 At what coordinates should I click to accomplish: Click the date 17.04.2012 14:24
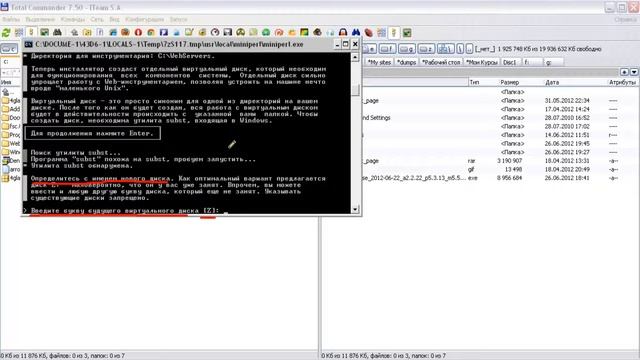tap(567, 109)
